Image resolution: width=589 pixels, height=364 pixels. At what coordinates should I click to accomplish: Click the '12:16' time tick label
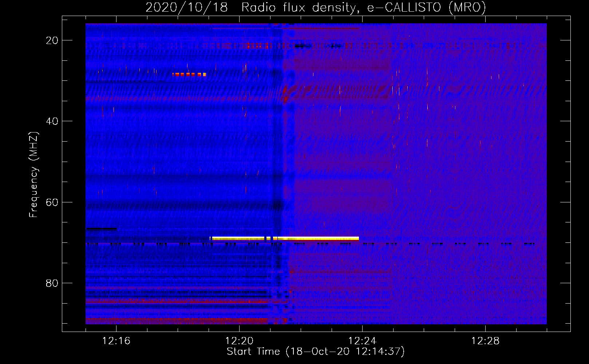click(116, 341)
